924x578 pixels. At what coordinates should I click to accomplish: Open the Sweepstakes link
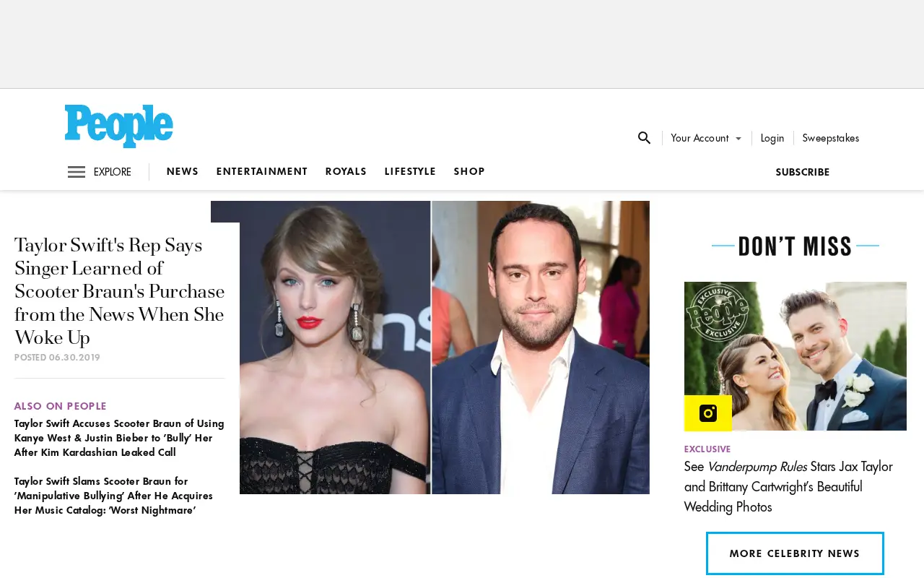[831, 137]
